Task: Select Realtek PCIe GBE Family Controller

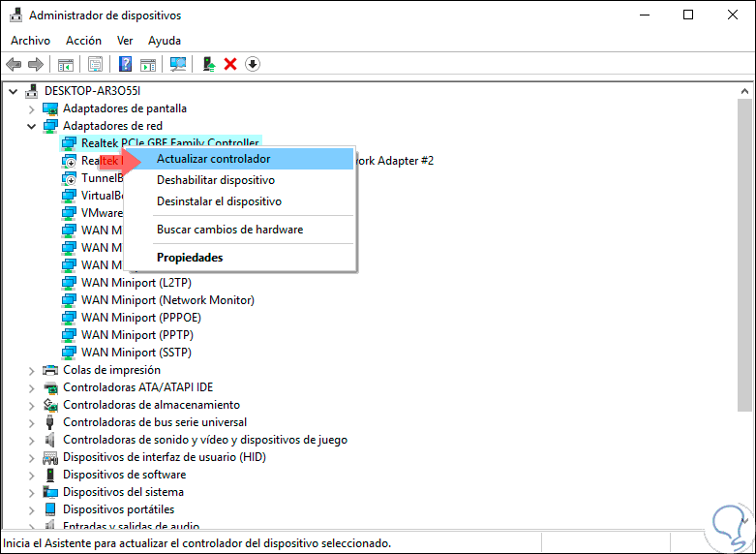Action: pos(170,142)
